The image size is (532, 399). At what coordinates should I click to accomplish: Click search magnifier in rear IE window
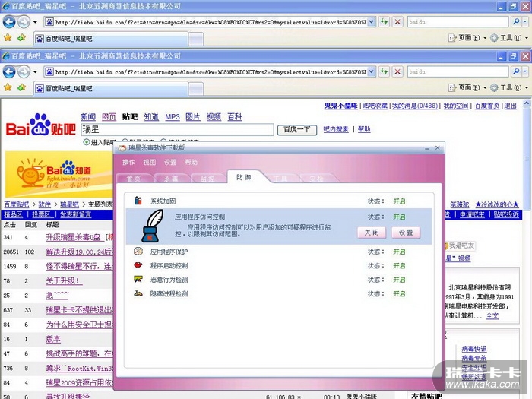pyautogui.click(x=516, y=22)
